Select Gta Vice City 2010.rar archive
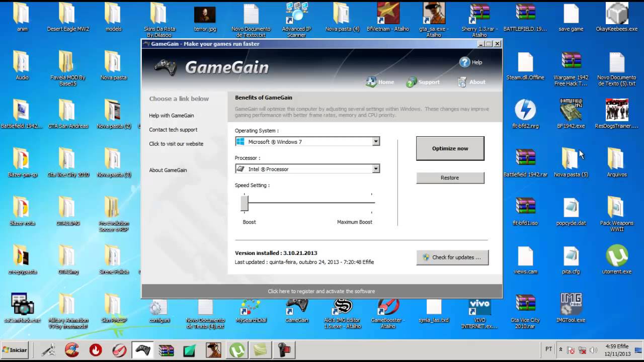Screen dimensions: 644x362 coord(525,311)
